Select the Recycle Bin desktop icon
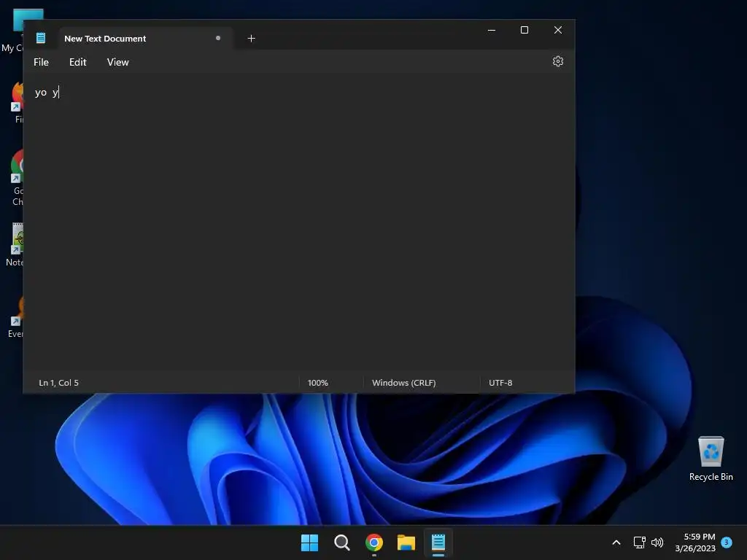 (711, 458)
